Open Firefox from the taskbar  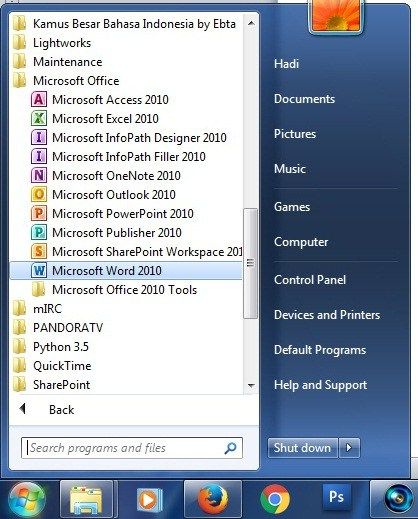[x=213, y=499]
